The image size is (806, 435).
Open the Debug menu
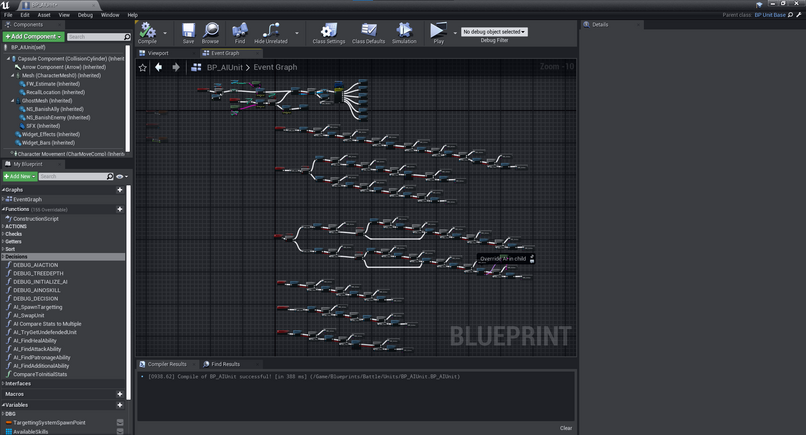85,15
